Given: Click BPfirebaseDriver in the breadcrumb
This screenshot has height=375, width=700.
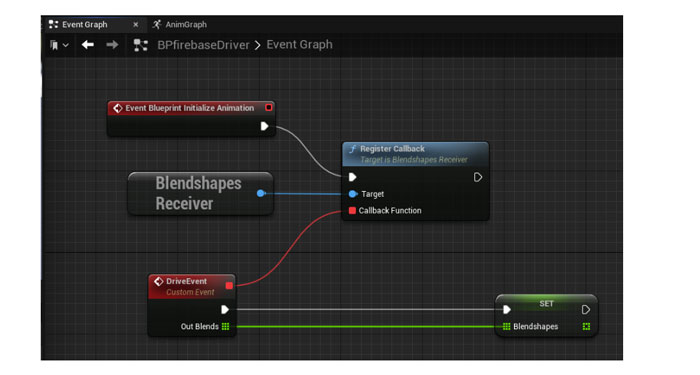Looking at the screenshot, I should (x=203, y=45).
